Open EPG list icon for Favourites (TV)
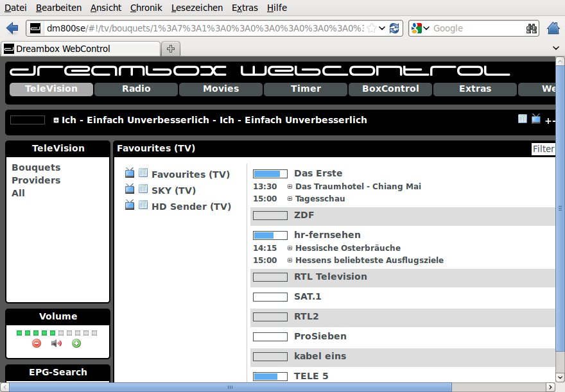The width and height of the screenshot is (565, 392). click(143, 173)
